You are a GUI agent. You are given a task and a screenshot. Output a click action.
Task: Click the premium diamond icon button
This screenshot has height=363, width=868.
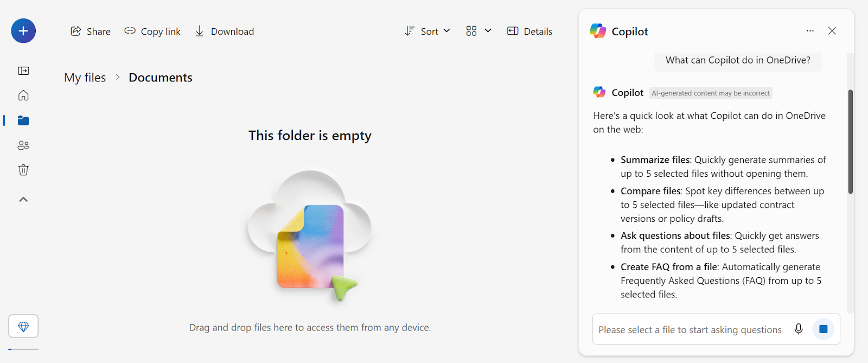(x=23, y=326)
